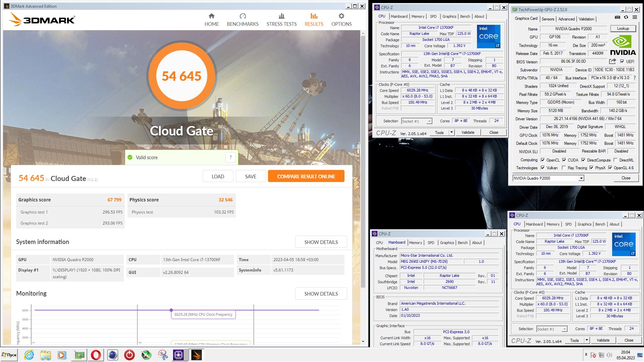This screenshot has height=362, width=644.
Task: Click the Lookup button in GPU-Z
Action: click(x=623, y=28)
